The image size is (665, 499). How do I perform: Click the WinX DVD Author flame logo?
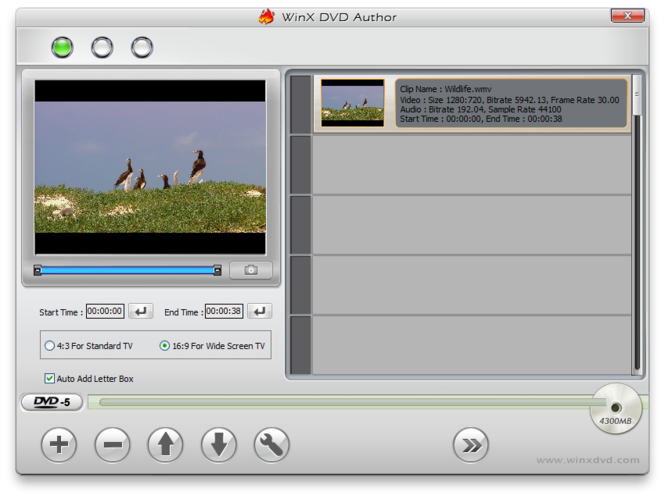pos(267,17)
